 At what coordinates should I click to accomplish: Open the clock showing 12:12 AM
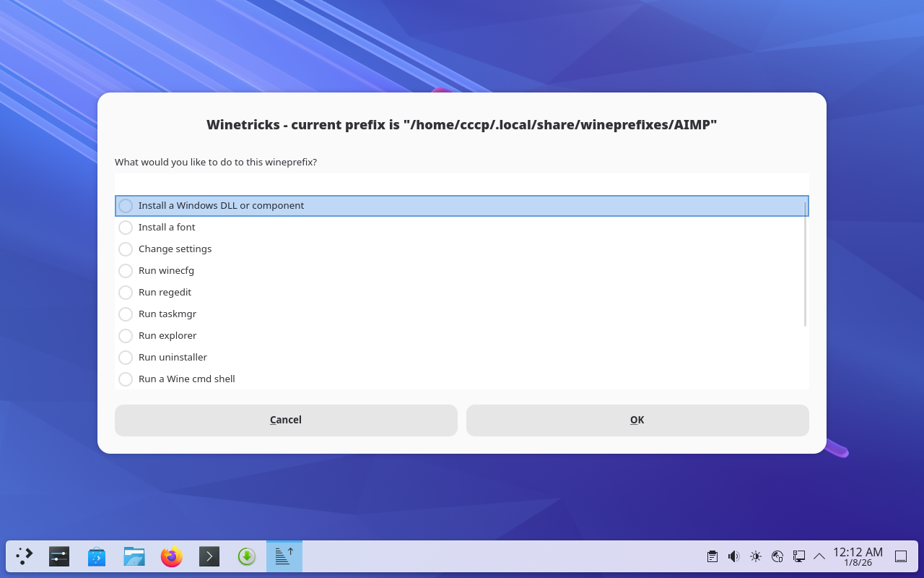pyautogui.click(x=858, y=556)
